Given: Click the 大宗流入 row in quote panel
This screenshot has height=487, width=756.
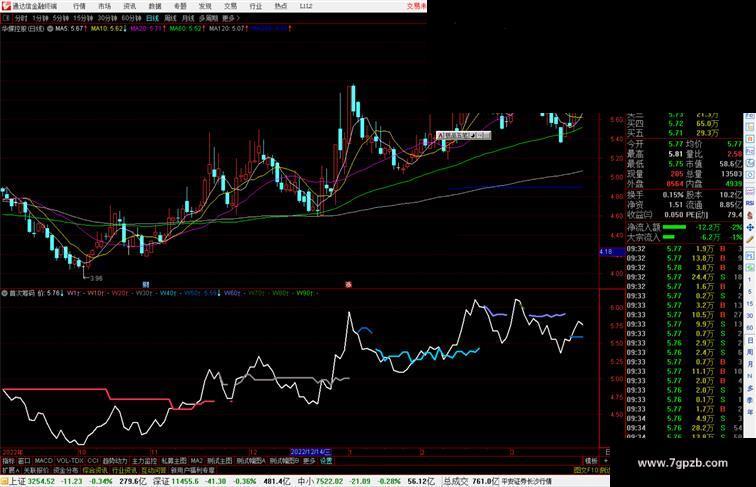Looking at the screenshot, I should (x=685, y=237).
